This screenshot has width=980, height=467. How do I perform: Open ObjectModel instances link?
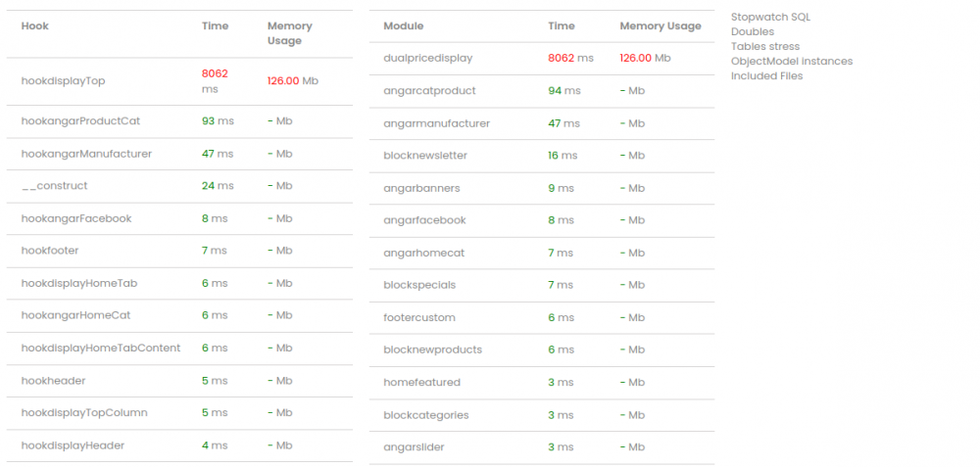792,61
